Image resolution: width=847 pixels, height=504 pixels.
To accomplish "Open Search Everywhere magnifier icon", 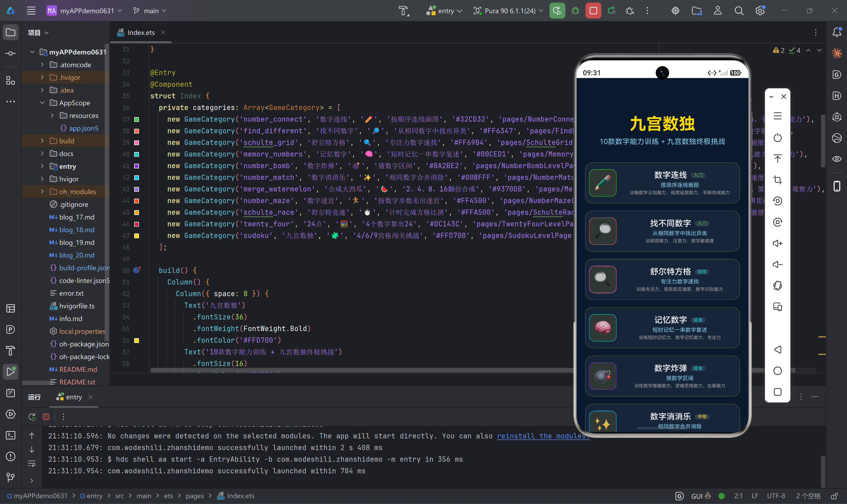I will (738, 11).
